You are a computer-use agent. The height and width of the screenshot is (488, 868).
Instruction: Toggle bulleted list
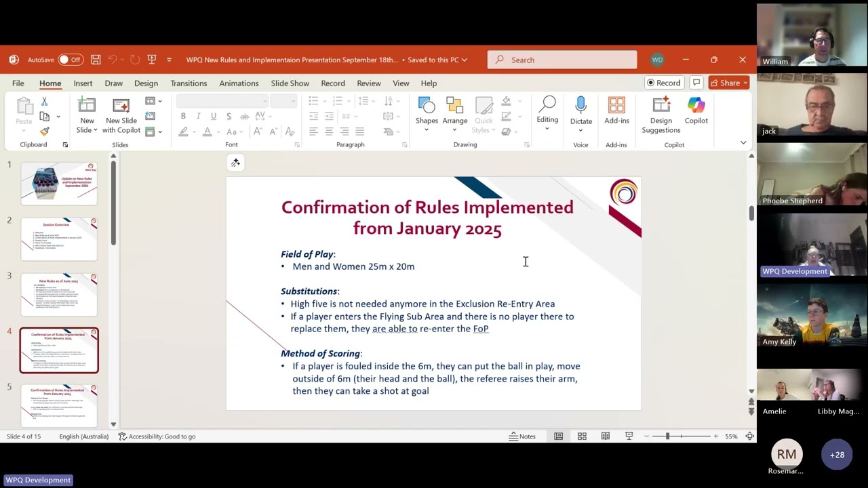tap(313, 101)
